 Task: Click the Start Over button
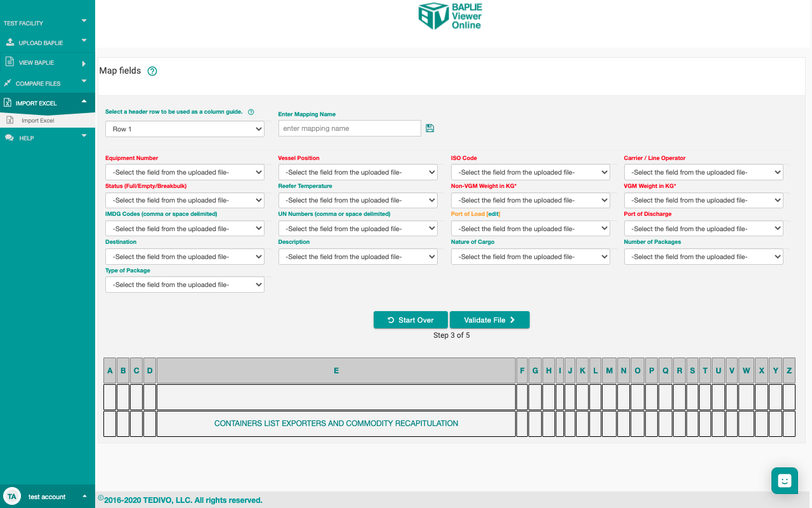pyautogui.click(x=410, y=320)
